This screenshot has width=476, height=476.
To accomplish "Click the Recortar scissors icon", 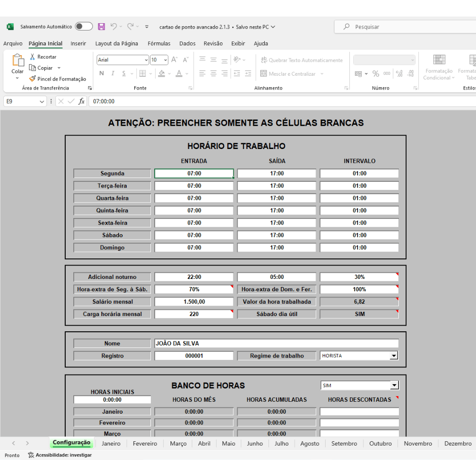I will [x=32, y=57].
